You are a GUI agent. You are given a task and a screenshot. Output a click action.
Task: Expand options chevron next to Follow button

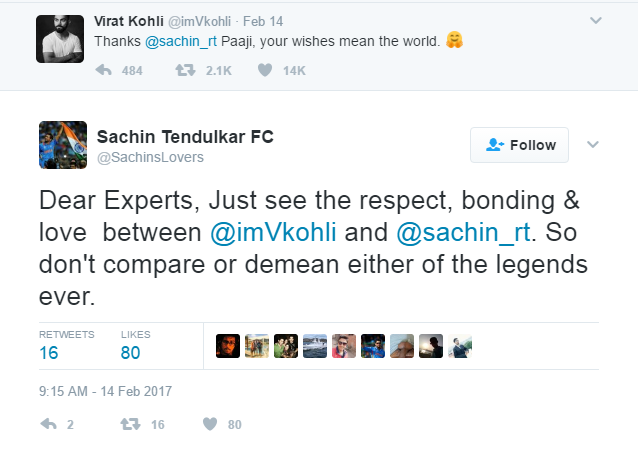click(x=592, y=144)
